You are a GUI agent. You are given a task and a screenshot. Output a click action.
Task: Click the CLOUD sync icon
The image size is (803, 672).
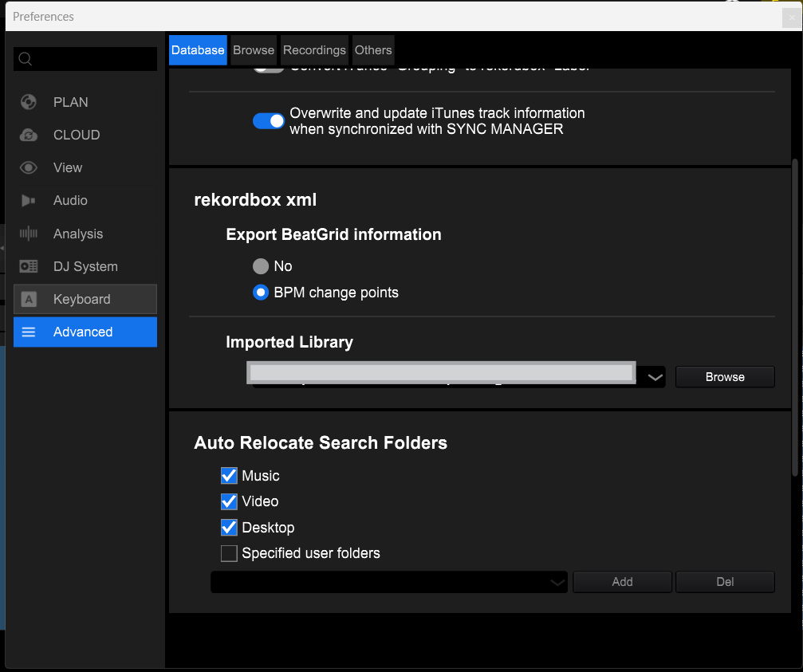[29, 135]
